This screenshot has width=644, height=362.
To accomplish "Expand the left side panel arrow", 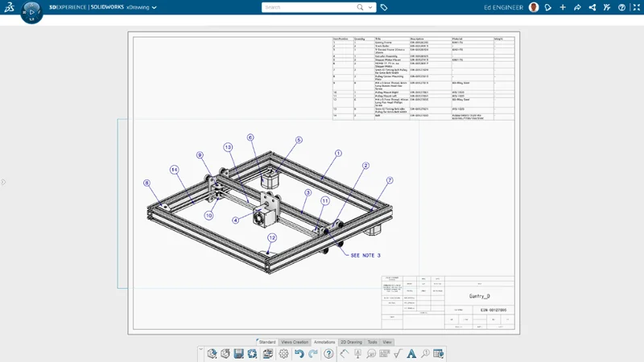I will (x=3, y=182).
